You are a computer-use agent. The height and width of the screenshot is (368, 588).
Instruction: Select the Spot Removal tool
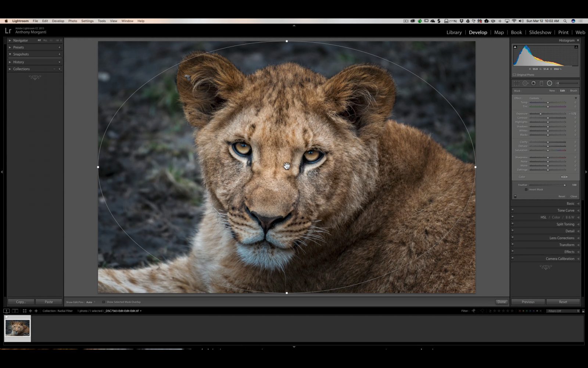(x=525, y=83)
